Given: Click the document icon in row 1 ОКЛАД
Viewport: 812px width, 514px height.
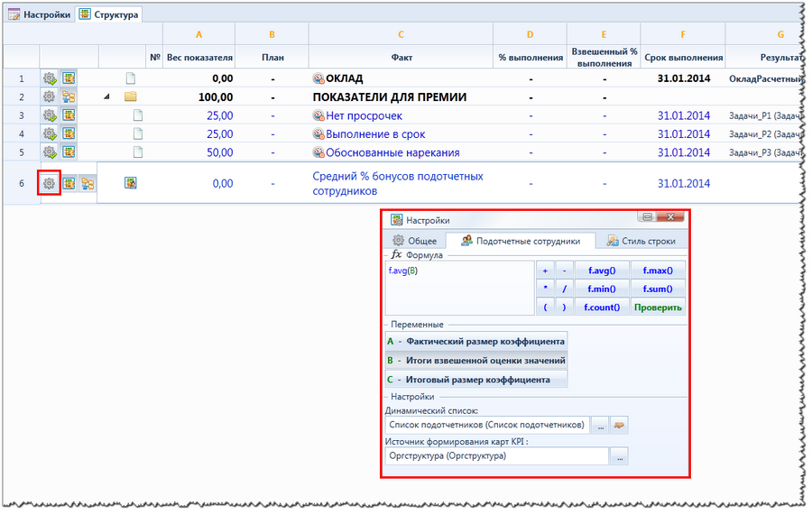Looking at the screenshot, I should pyautogui.click(x=131, y=78).
